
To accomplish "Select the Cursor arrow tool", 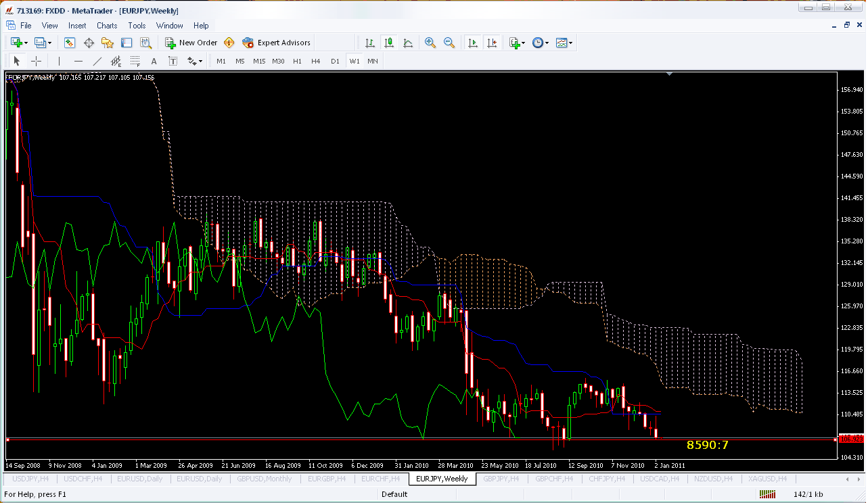I will tap(17, 61).
